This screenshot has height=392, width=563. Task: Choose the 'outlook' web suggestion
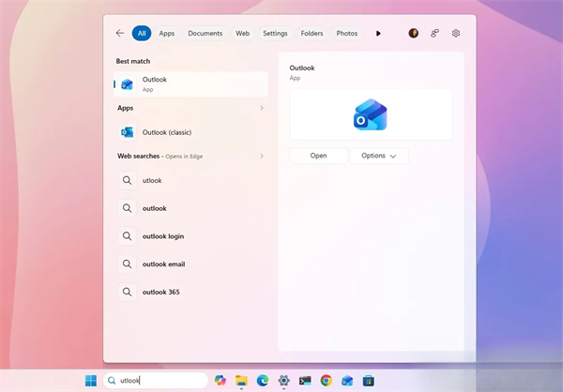click(190, 208)
